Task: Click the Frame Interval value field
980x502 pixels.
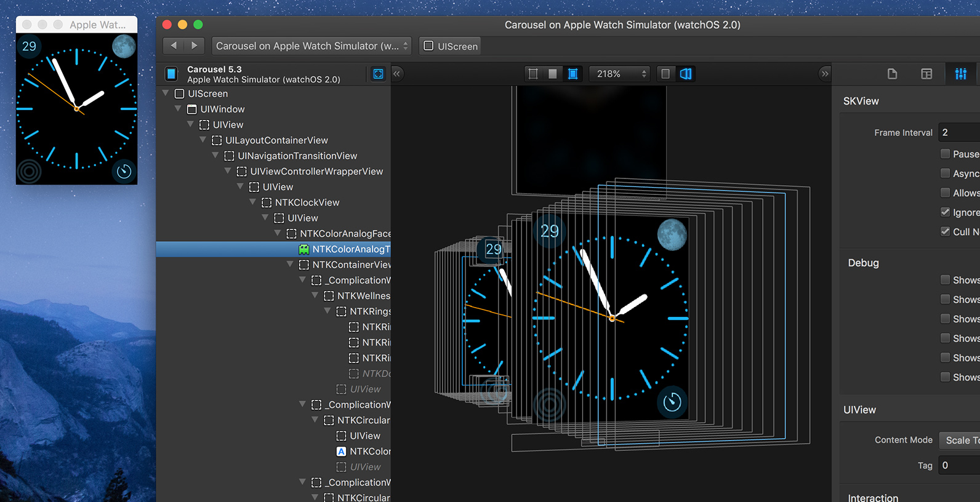Action: (x=959, y=132)
